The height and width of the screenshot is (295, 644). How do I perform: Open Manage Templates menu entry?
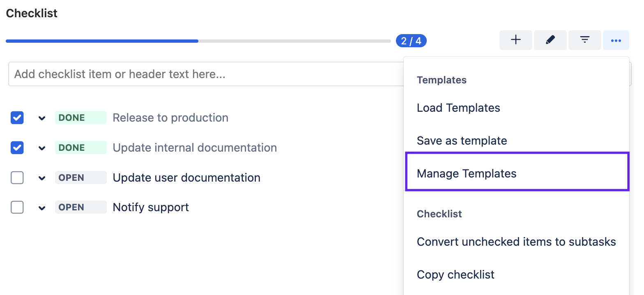(x=467, y=174)
